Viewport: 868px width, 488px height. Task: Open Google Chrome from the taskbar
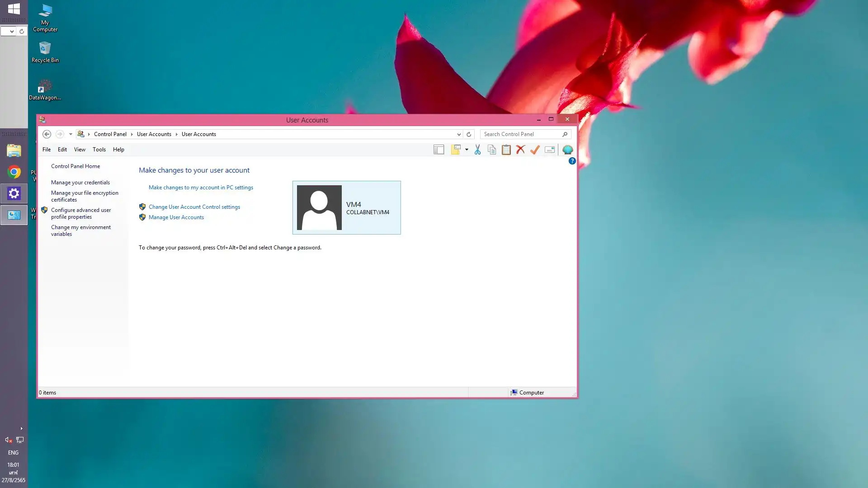[x=14, y=172]
